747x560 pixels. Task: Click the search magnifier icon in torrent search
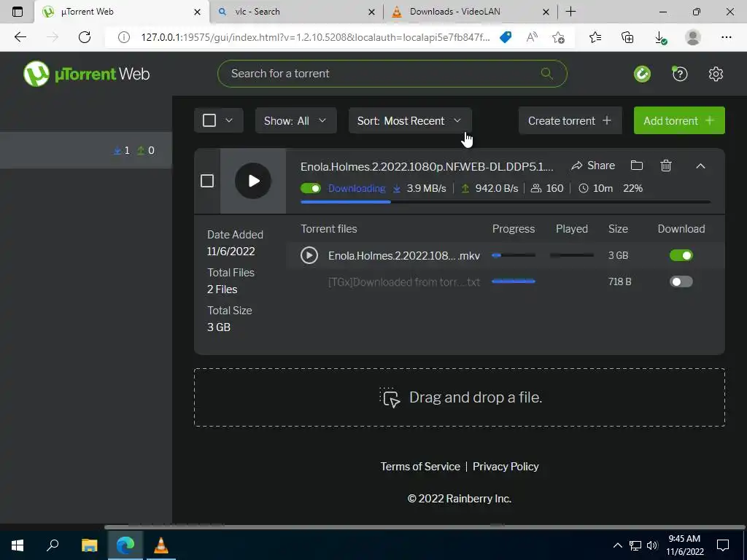[546, 74]
